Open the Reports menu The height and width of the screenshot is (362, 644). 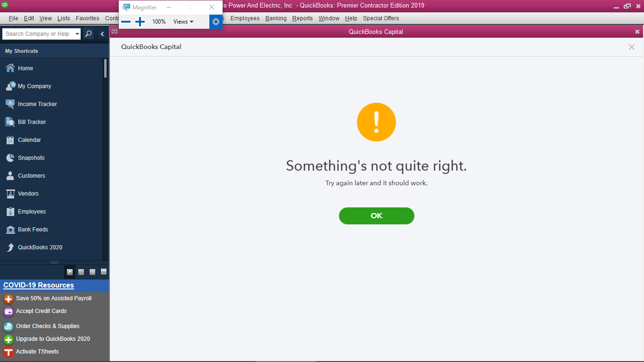303,18
